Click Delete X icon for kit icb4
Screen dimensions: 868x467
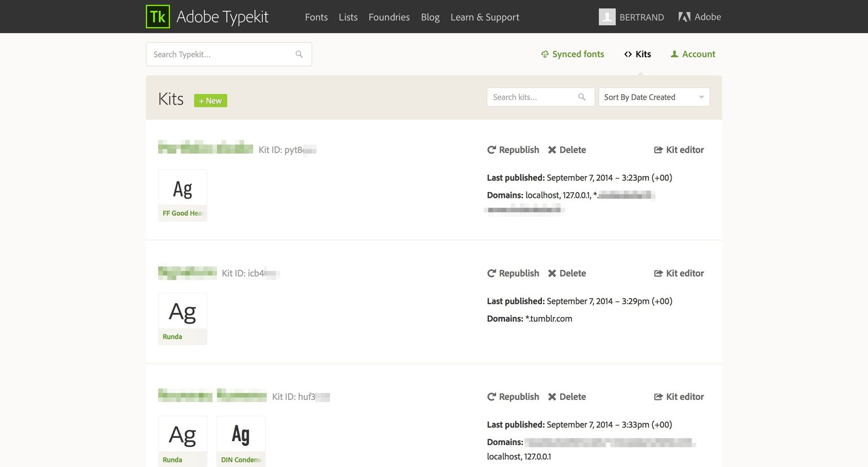(x=552, y=273)
